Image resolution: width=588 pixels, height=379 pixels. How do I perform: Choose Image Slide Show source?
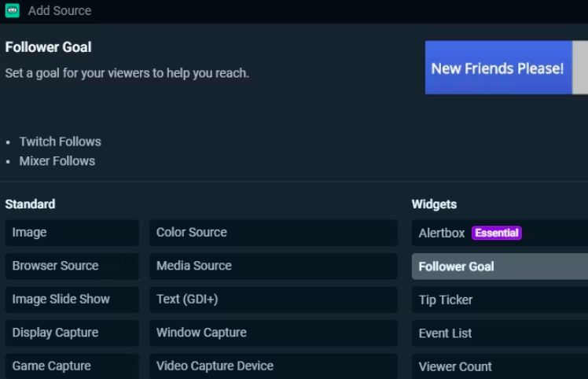72,300
